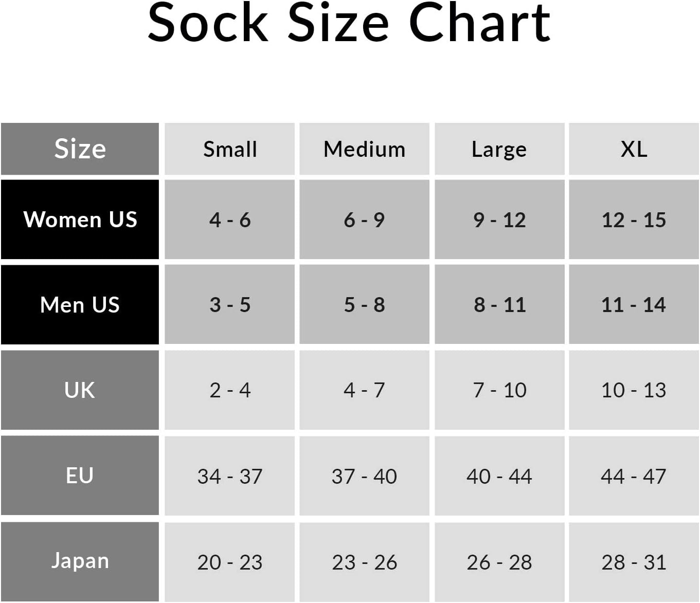Click Men US Medium cell 5 - 8
Image resolution: width=700 pixels, height=603 pixels.
pyautogui.click(x=364, y=305)
